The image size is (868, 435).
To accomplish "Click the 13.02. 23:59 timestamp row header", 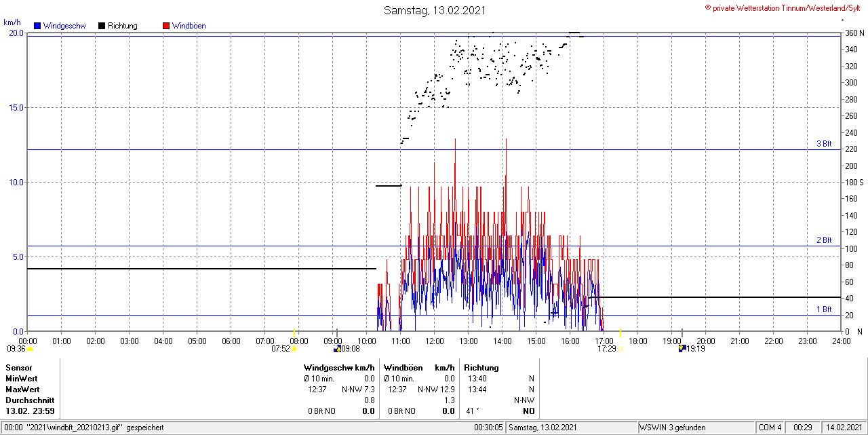I will click(30, 411).
